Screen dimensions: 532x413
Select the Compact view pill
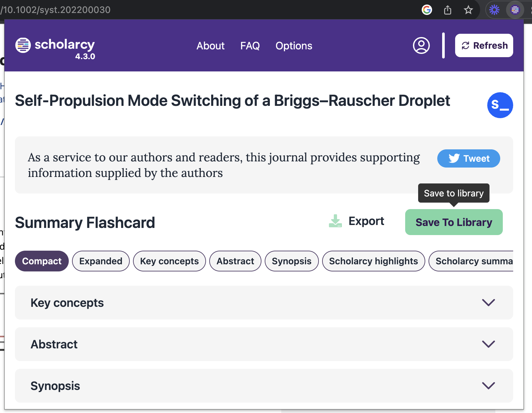[x=42, y=261]
